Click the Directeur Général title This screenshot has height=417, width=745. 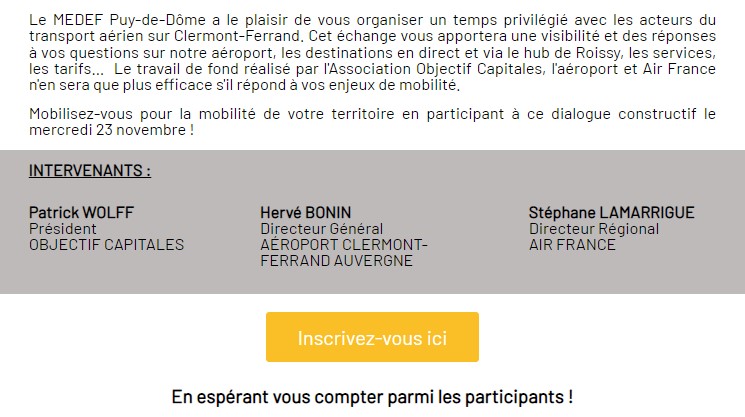322,229
